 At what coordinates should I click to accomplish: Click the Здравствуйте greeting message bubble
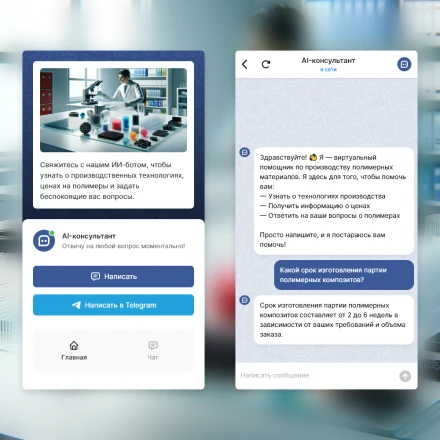(x=334, y=201)
